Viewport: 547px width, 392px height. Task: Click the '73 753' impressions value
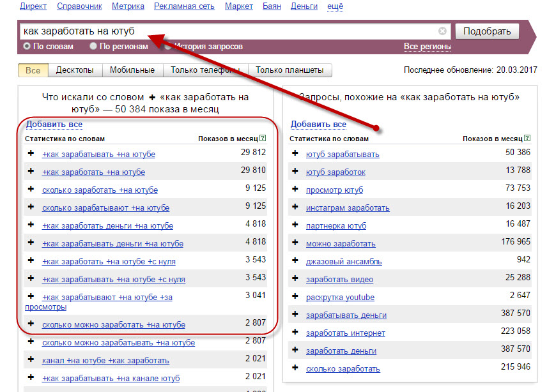point(518,188)
